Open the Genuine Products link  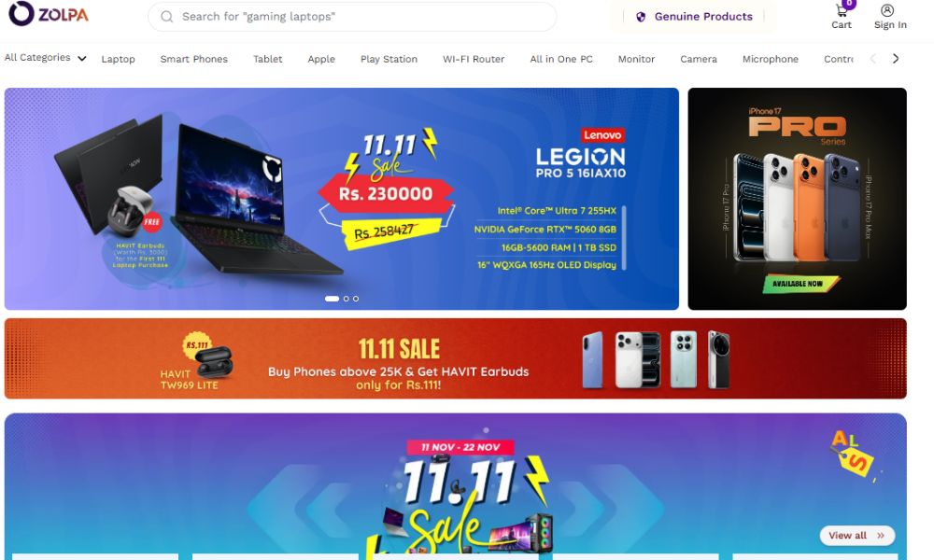pyautogui.click(x=695, y=17)
